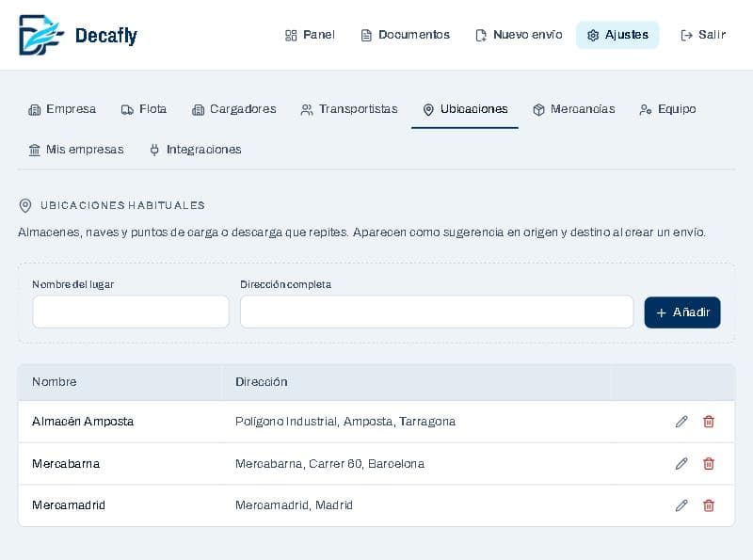
Task: Open the Mis empresas tab
Action: 76,150
